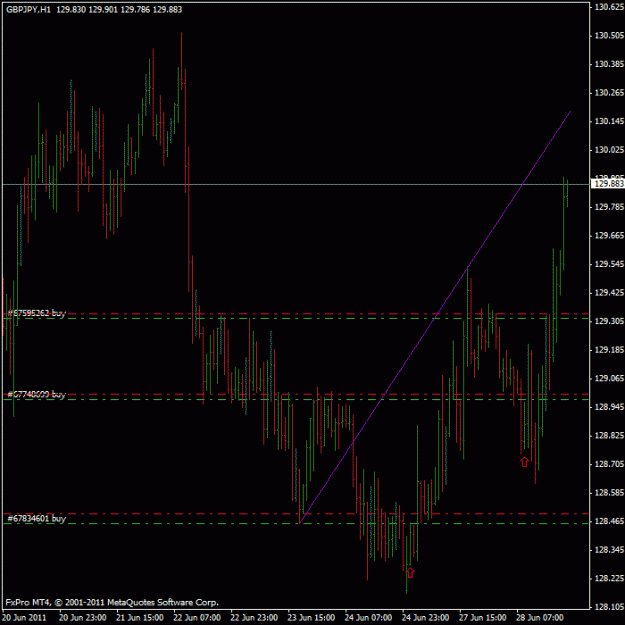Click the 129.785 price scale label
This screenshot has height=625, width=625.
tap(609, 207)
